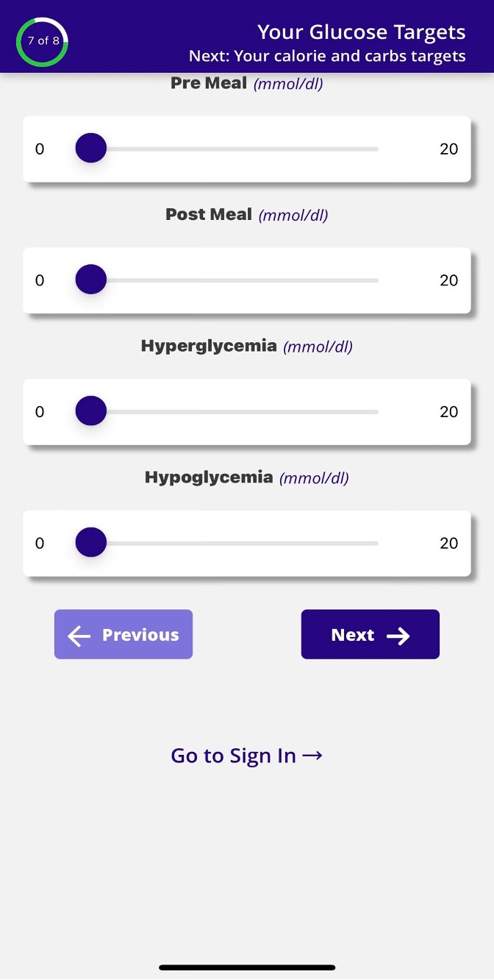Click the Pre Meal slider handle

click(x=91, y=149)
